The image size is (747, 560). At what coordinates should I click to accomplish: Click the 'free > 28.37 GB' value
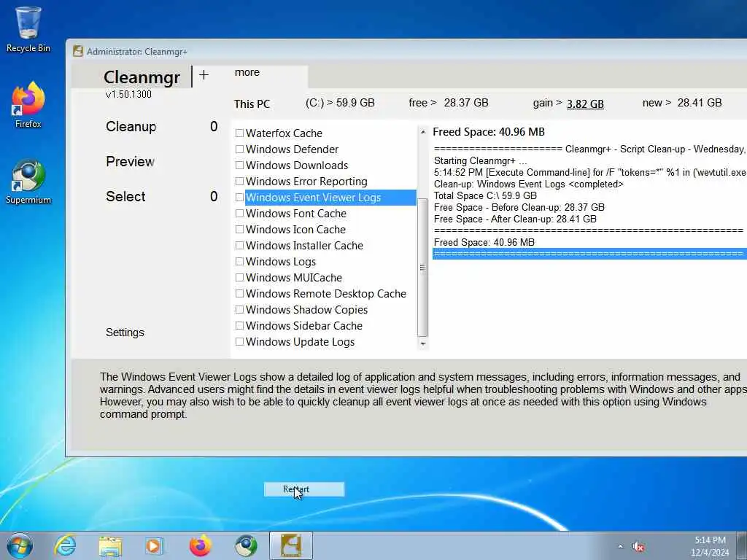(449, 103)
